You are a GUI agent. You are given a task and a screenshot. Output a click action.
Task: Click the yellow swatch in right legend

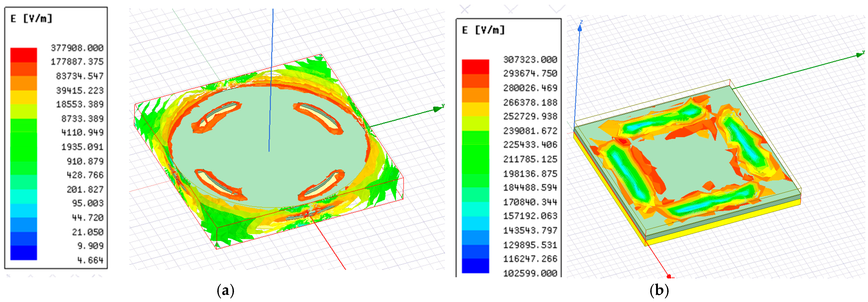click(x=475, y=109)
